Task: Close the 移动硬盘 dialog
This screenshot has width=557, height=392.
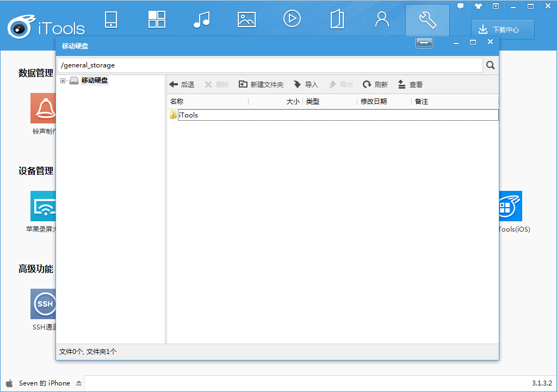Action: (x=490, y=42)
